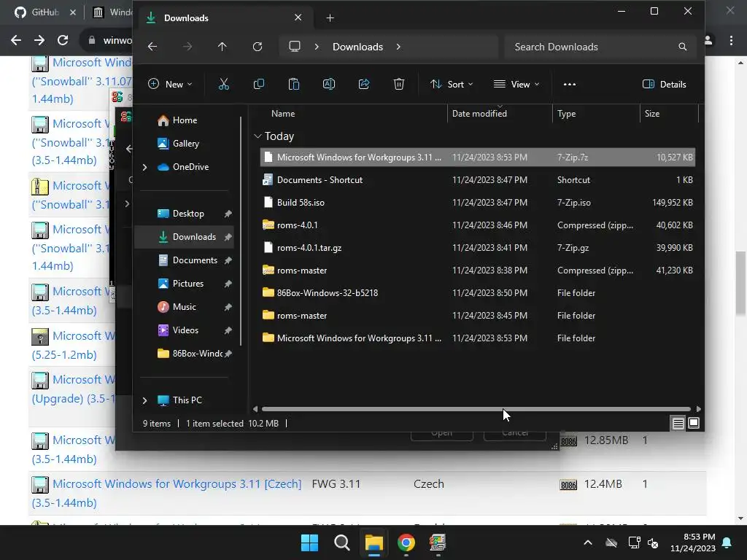Refresh the Downloads folder view
747x560 pixels.
pyautogui.click(x=258, y=46)
